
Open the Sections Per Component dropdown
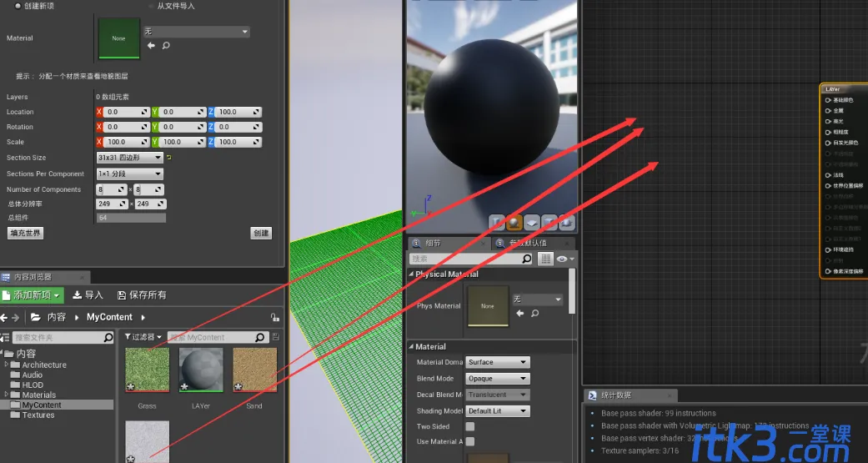(x=129, y=174)
